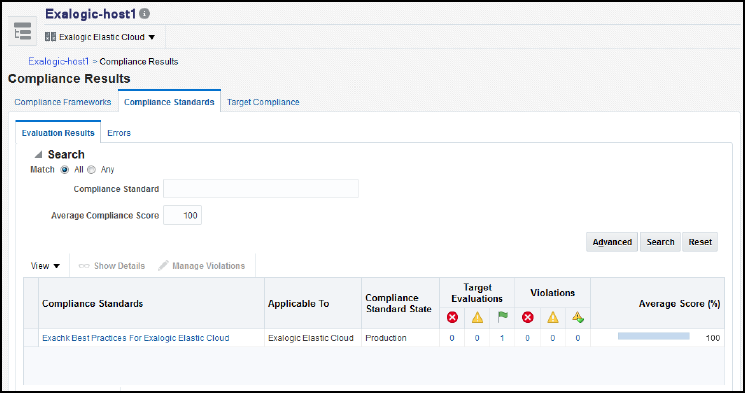Click red critical icon under Violations
745x393 pixels.
527,317
